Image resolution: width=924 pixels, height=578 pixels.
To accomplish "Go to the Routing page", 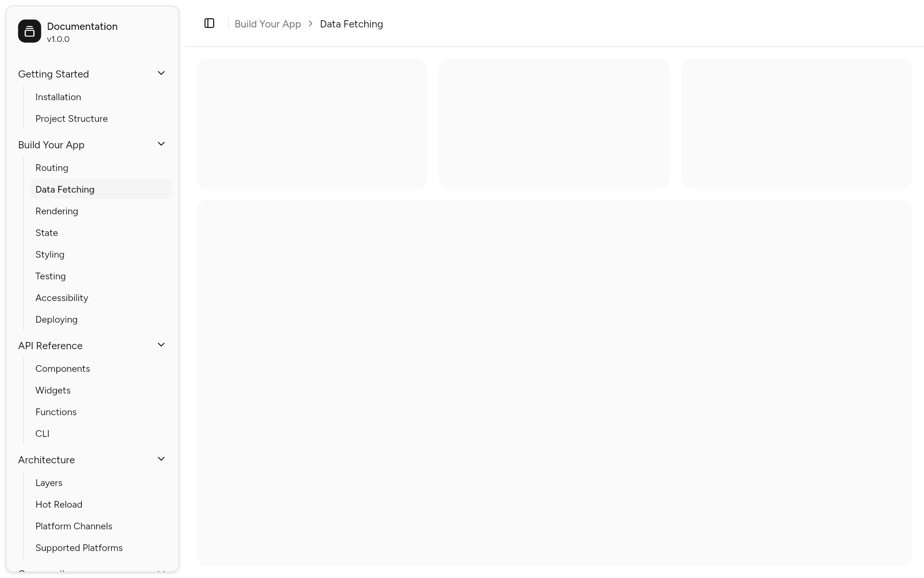I will click(101, 168).
